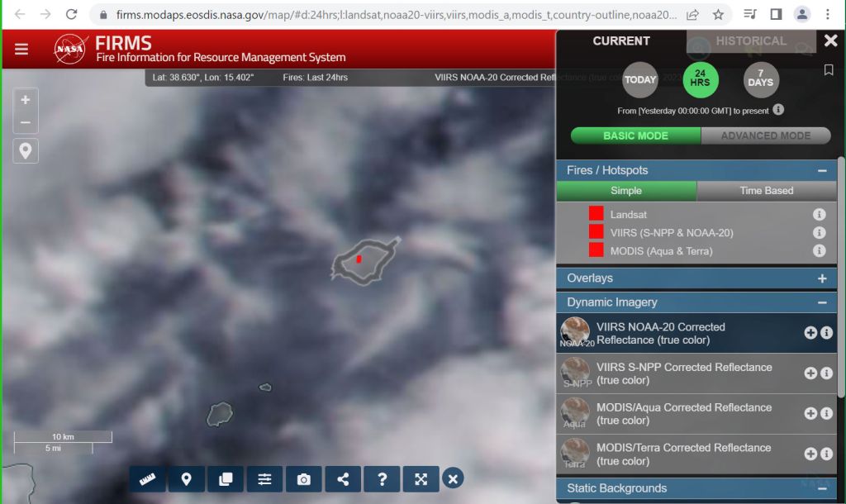Toggle fullscreen expand icon

coord(421,479)
